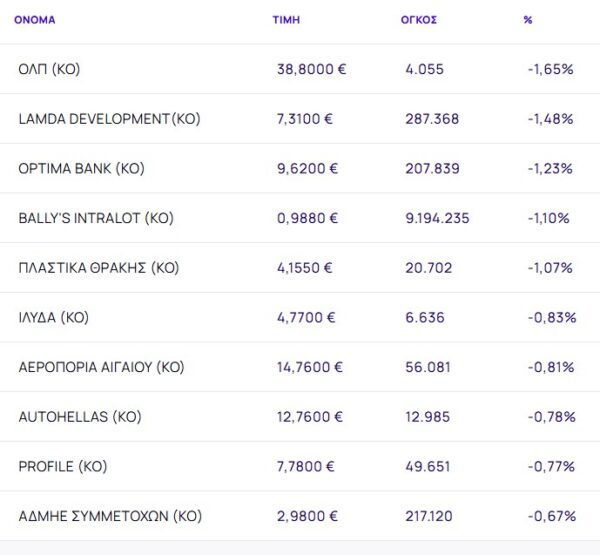Open OPTIMA BANK (ΚΟ) details
The width and height of the screenshot is (600, 555).
coord(81,169)
